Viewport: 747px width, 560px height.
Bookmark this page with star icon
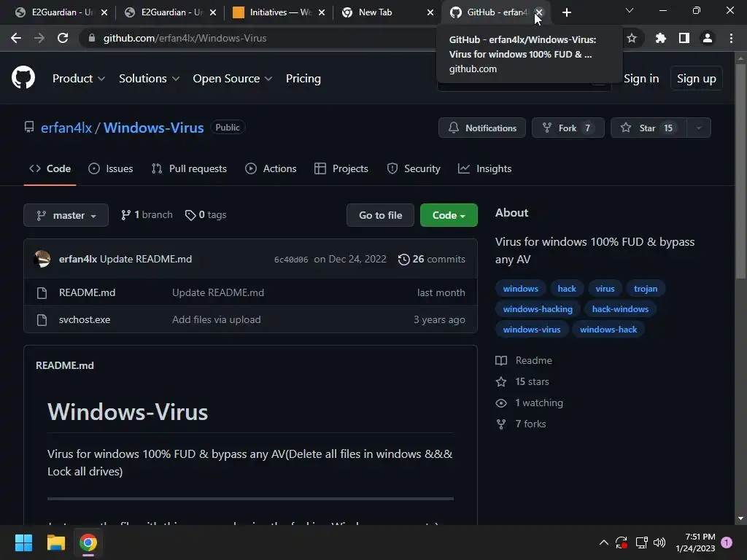pyautogui.click(x=632, y=38)
